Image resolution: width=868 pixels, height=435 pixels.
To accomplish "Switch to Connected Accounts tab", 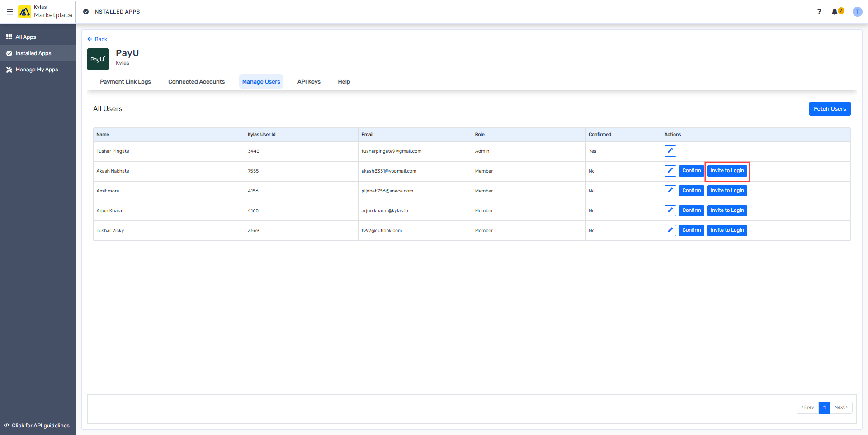I will coord(196,82).
